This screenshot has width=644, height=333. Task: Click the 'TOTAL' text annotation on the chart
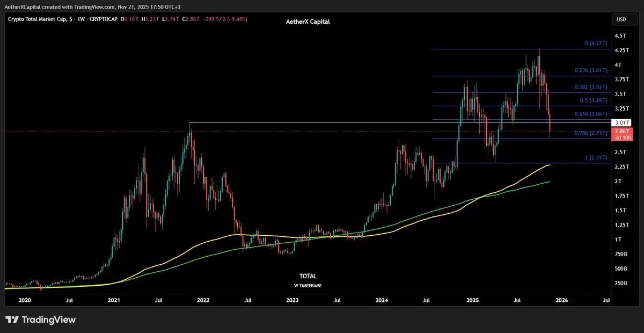308,276
